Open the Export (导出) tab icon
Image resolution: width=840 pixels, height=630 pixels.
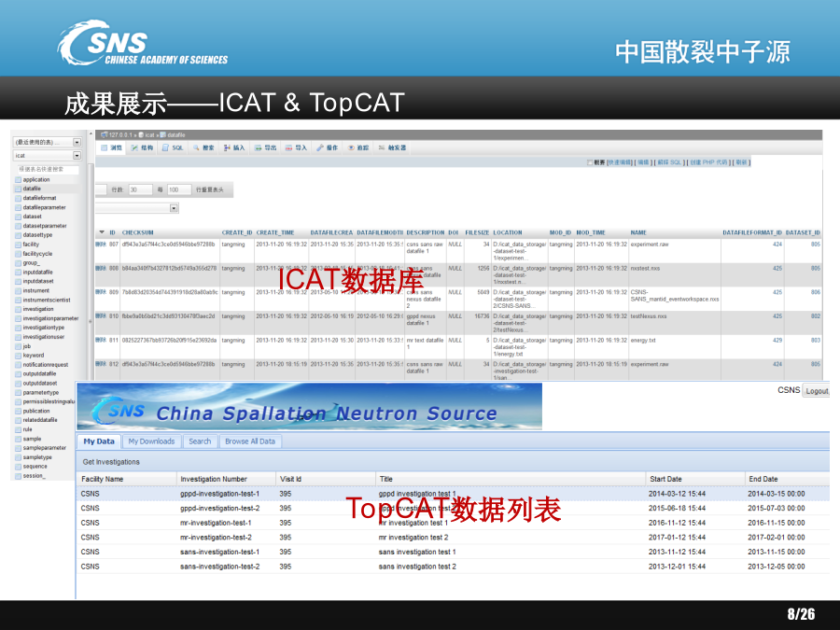(259, 147)
